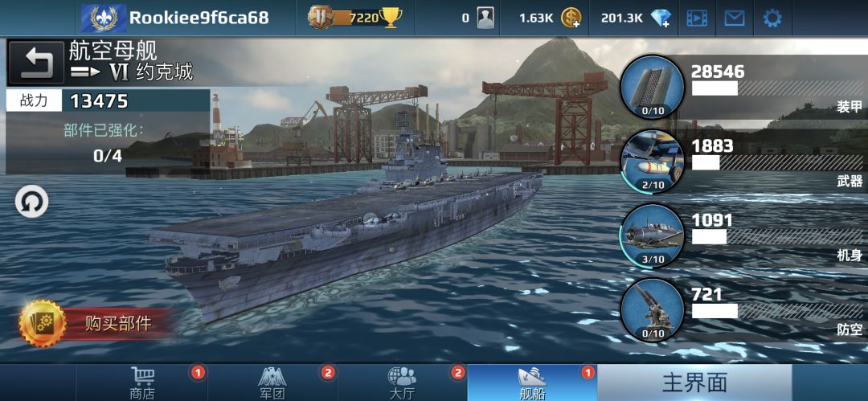
Task: Add gold coins with plus icon
Action: (571, 18)
